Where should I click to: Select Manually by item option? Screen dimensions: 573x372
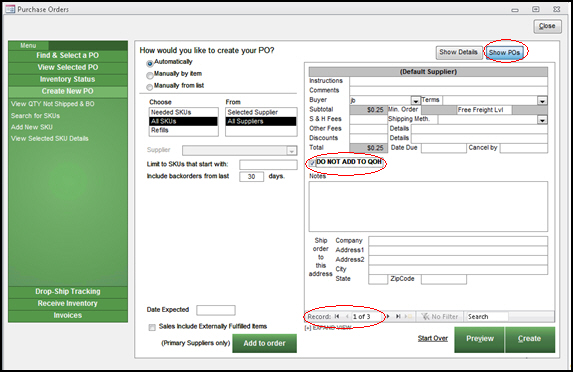tap(149, 76)
